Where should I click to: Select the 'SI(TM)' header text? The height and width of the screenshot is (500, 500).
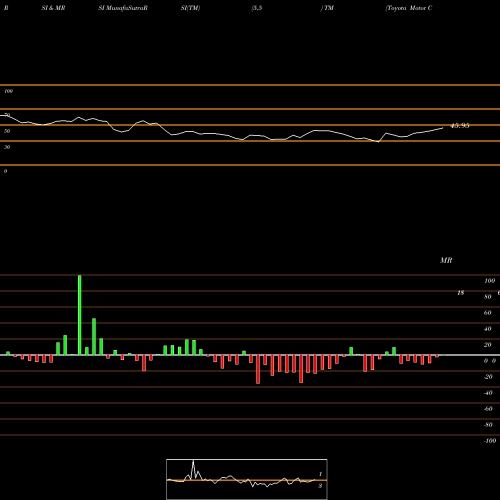point(190,8)
